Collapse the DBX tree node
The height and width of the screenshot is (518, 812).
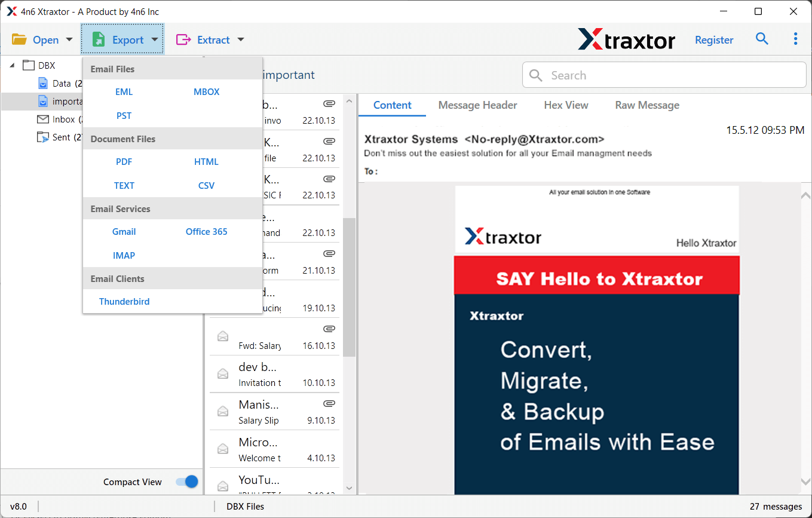point(13,66)
